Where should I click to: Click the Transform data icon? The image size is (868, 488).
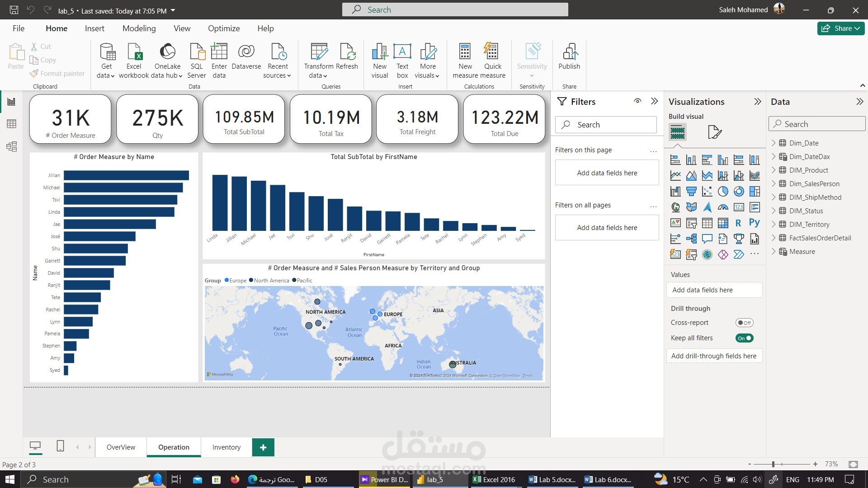[319, 52]
